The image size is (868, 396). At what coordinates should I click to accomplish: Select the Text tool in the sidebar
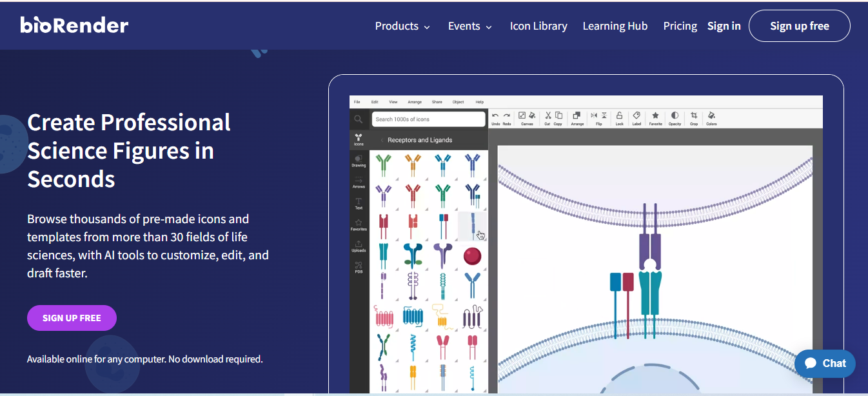[x=359, y=203]
